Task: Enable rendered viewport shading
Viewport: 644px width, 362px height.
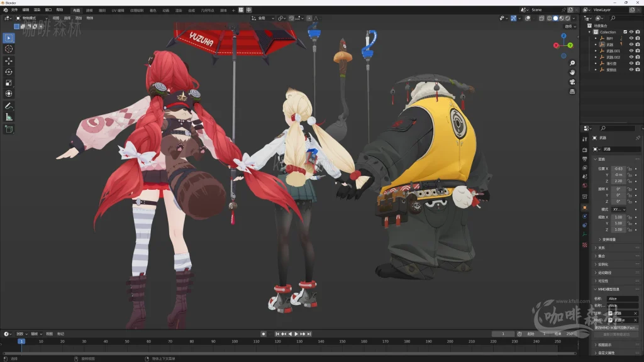Action: coord(568,18)
